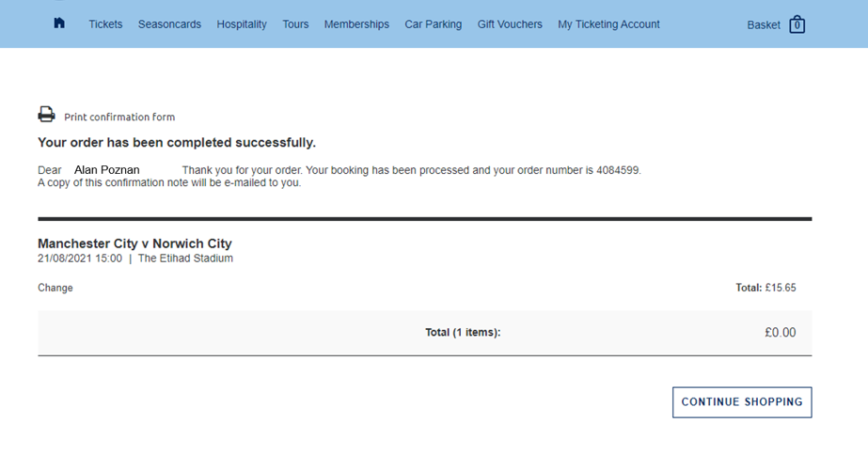The height and width of the screenshot is (470, 868).
Task: Click the customer name Alan Poznan
Action: click(x=107, y=170)
